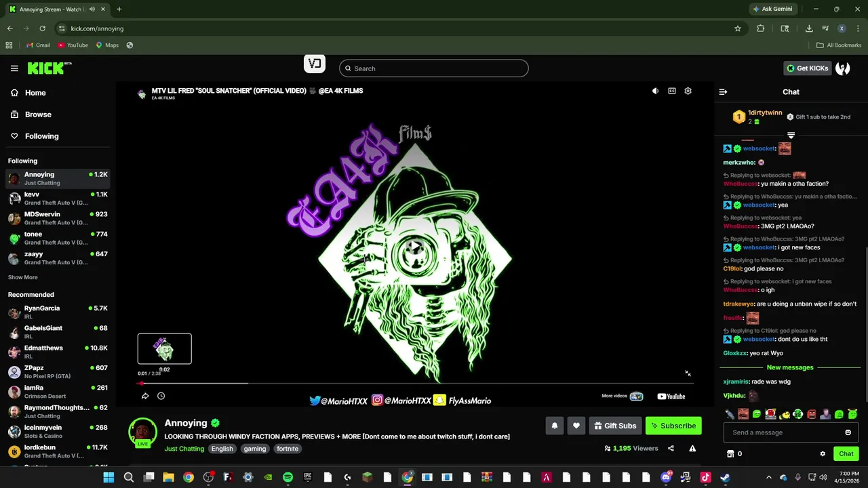Click the Ask Gemini button
This screenshot has height=488, width=868.
pyautogui.click(x=772, y=9)
